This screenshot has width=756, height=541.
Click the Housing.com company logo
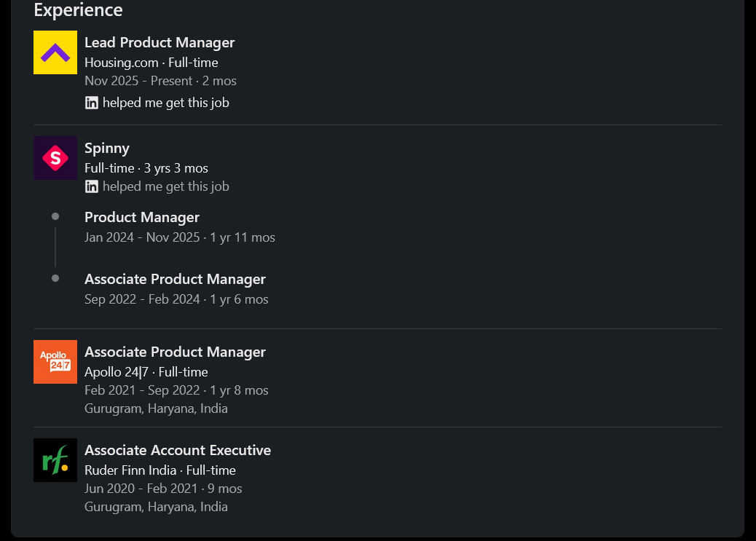(x=55, y=52)
